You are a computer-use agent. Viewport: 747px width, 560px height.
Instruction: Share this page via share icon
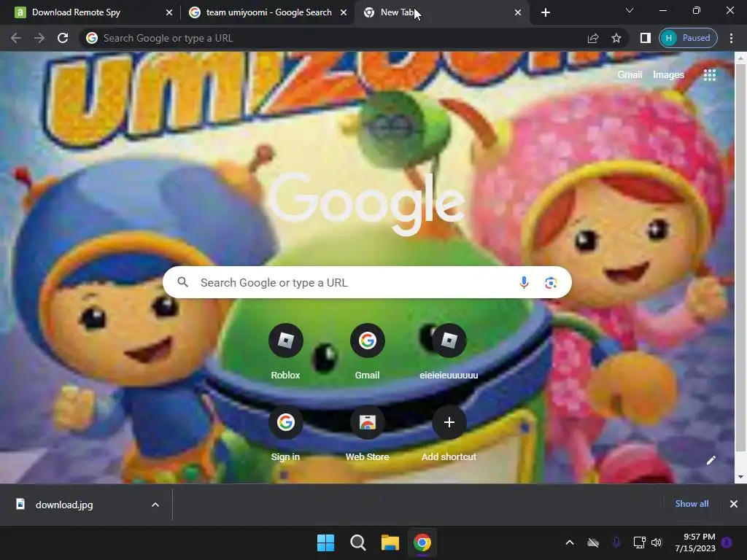pos(592,38)
